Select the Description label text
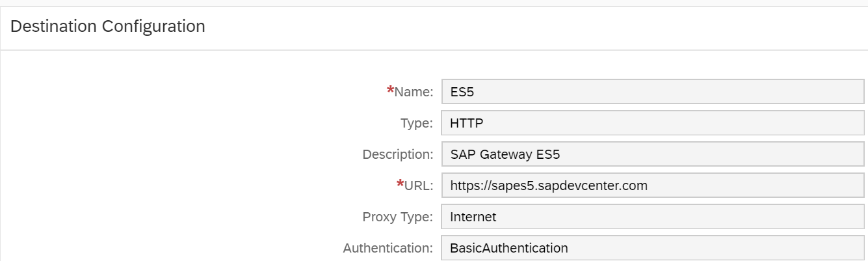The image size is (868, 261). click(x=398, y=154)
